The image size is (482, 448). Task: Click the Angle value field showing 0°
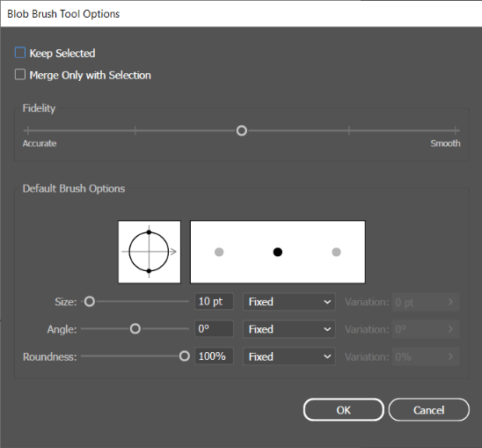coord(214,328)
